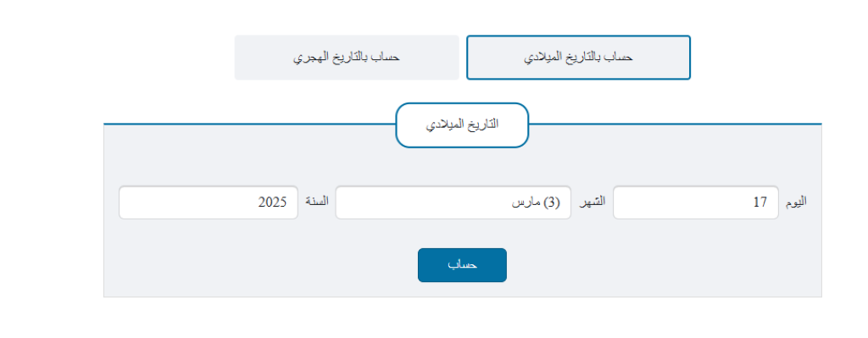Click the السنة label text

click(x=317, y=202)
